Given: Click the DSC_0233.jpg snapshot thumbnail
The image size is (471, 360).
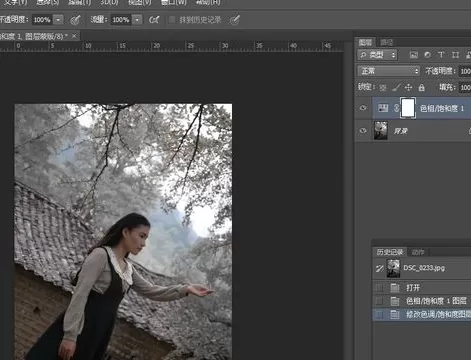Looking at the screenshot, I should 393,268.
